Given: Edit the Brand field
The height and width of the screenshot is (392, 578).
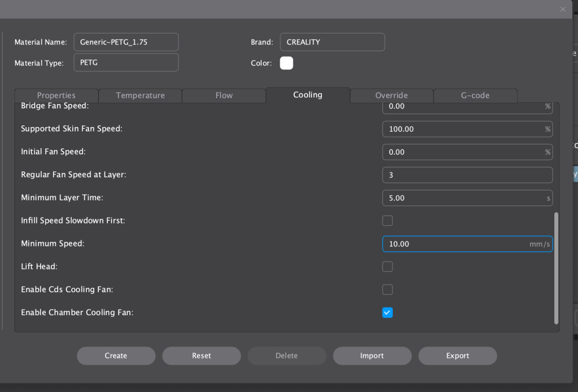Looking at the screenshot, I should point(332,42).
